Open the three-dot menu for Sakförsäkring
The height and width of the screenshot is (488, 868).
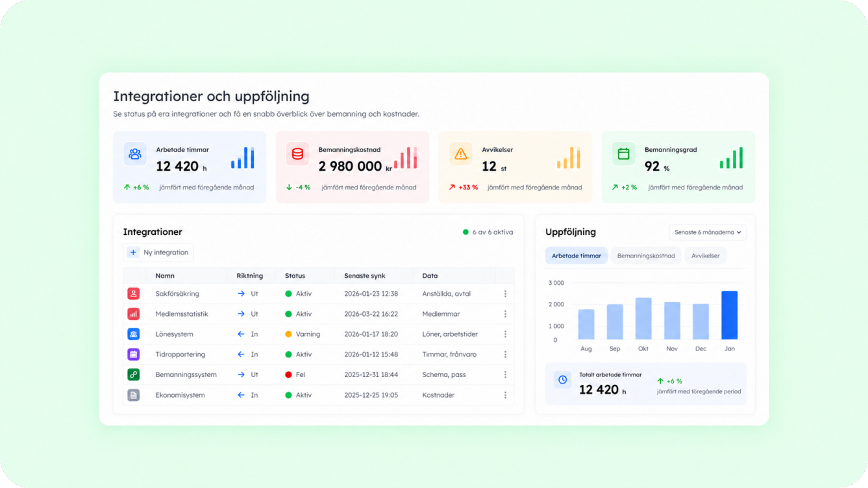[505, 294]
